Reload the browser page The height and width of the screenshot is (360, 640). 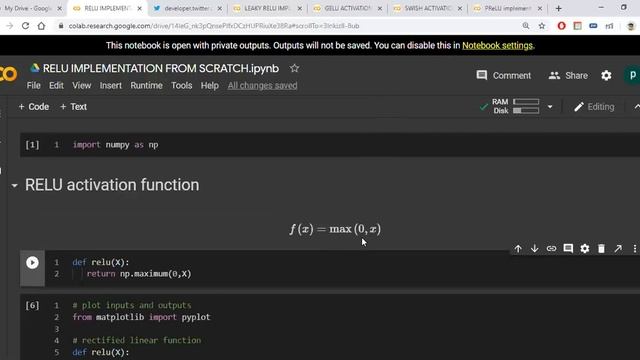[25, 26]
